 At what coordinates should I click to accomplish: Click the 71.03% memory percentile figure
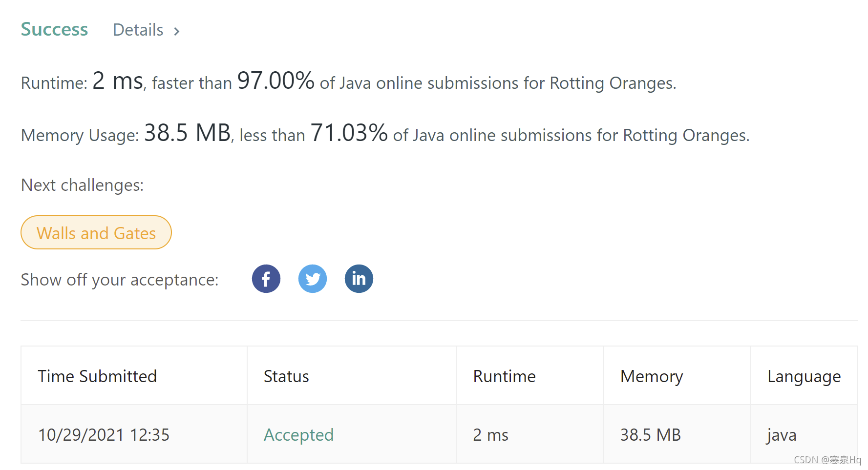click(x=349, y=133)
